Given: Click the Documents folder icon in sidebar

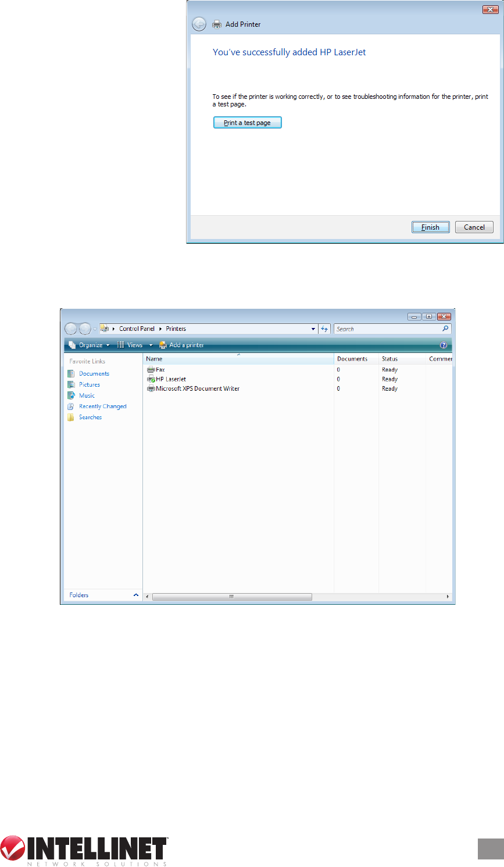Looking at the screenshot, I should point(71,374).
